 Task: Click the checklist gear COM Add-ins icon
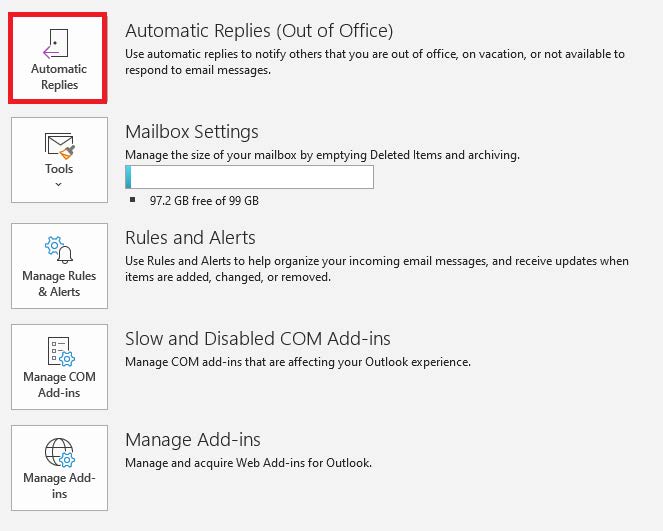click(x=61, y=351)
